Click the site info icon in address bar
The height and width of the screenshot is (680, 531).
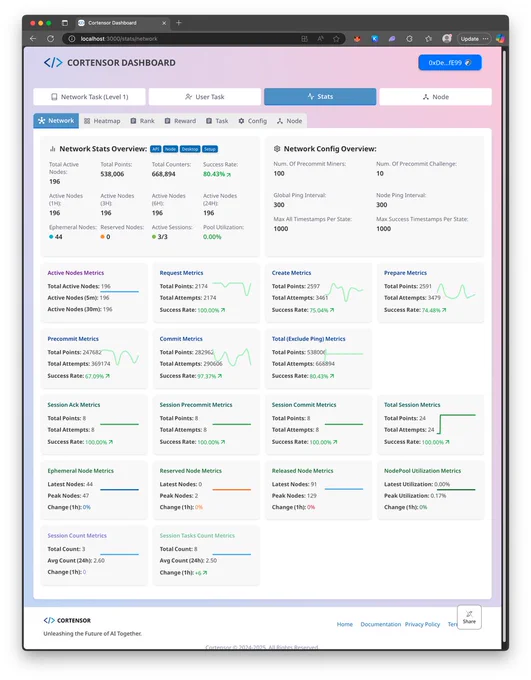(x=72, y=39)
